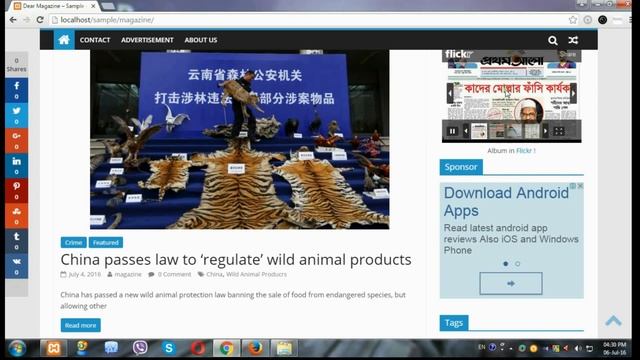Screen dimensions: 640x360
Task: Share on StumbleUpon in side bar
Action: point(17,216)
